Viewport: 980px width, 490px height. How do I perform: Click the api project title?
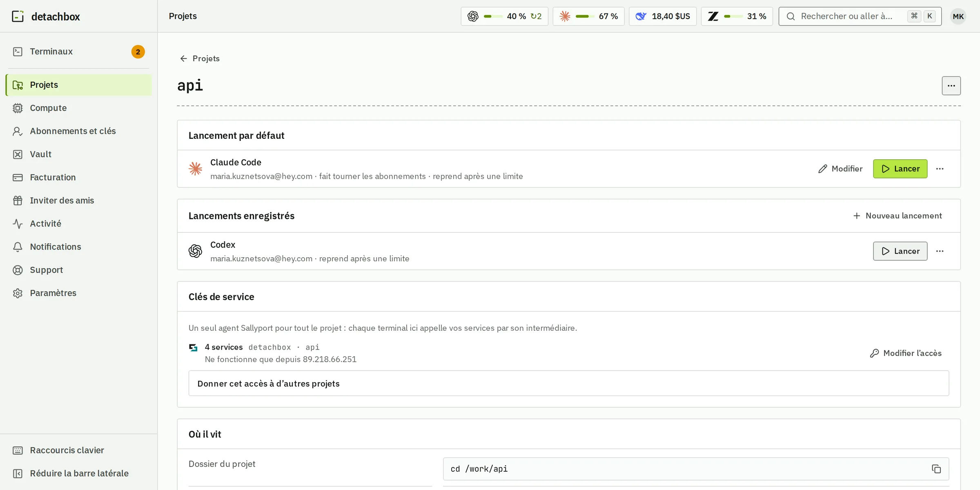pos(190,86)
